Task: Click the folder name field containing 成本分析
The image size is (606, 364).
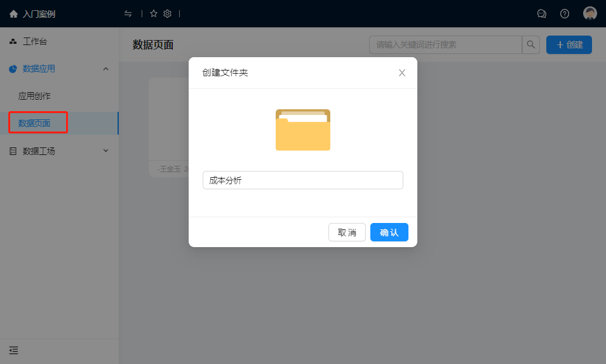Action: [x=303, y=180]
